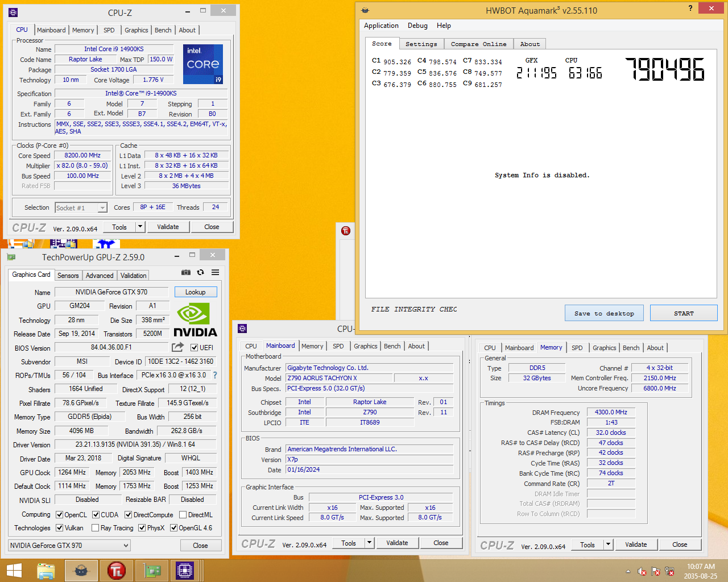
Task: Click Save to desktop button
Action: click(604, 313)
